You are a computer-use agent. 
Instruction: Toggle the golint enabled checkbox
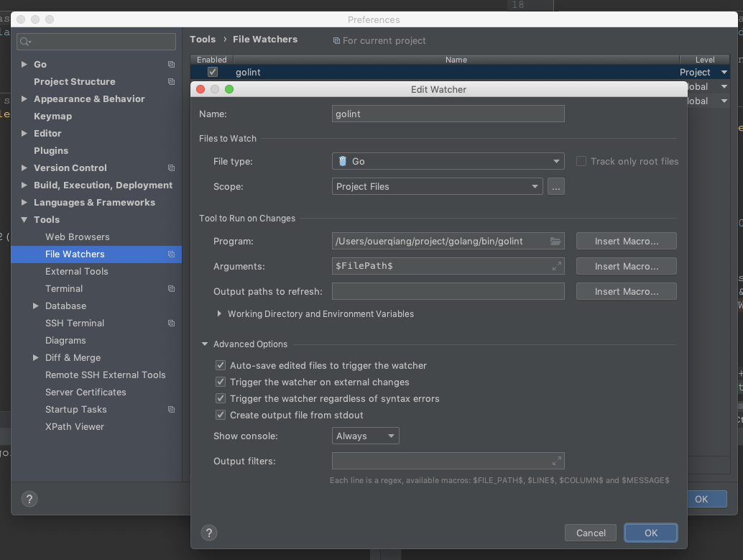213,72
